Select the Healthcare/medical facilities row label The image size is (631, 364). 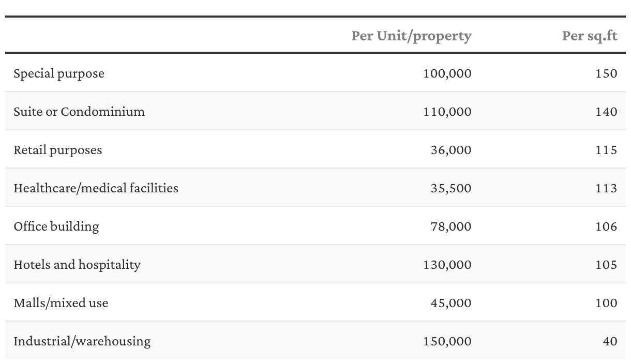coord(96,188)
